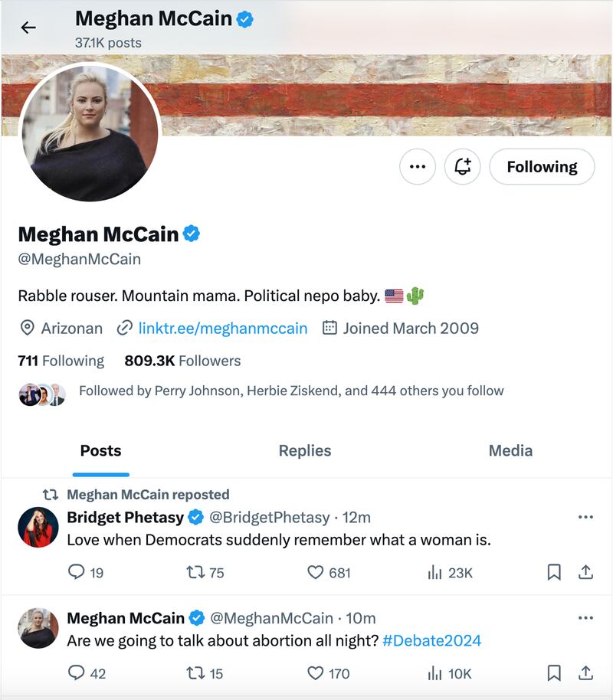The width and height of the screenshot is (613, 700).
Task: Share Bridget Phetasy's post
Action: click(x=585, y=572)
